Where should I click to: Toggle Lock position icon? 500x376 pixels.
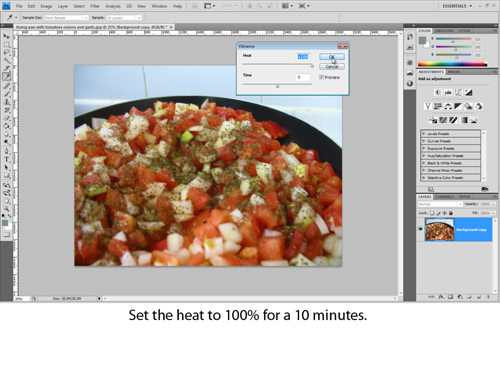coord(444,213)
